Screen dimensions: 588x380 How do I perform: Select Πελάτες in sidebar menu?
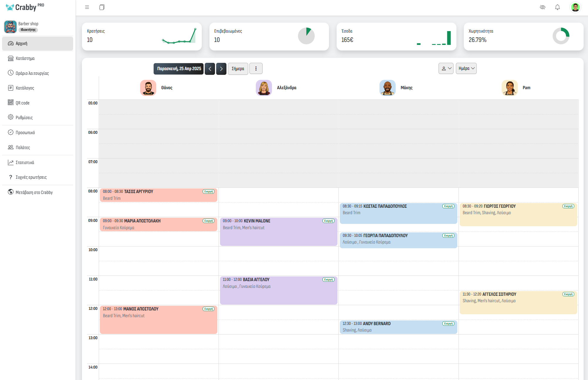(23, 147)
